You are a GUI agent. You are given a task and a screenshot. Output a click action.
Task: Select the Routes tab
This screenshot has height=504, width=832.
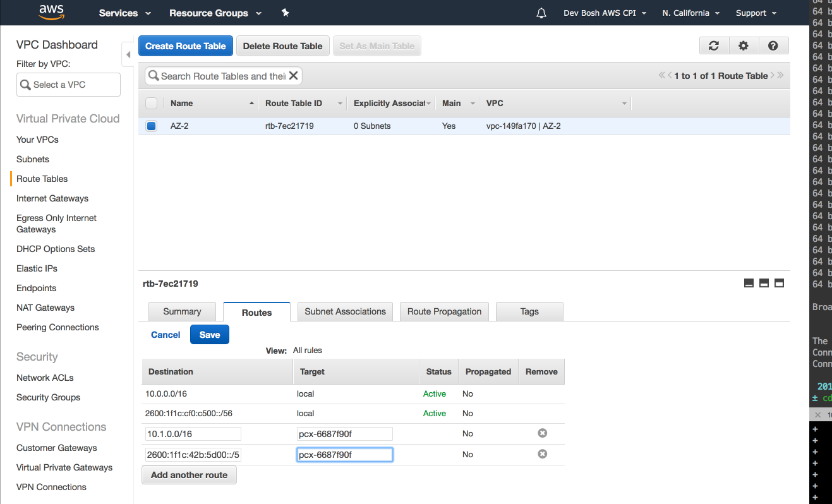click(256, 312)
